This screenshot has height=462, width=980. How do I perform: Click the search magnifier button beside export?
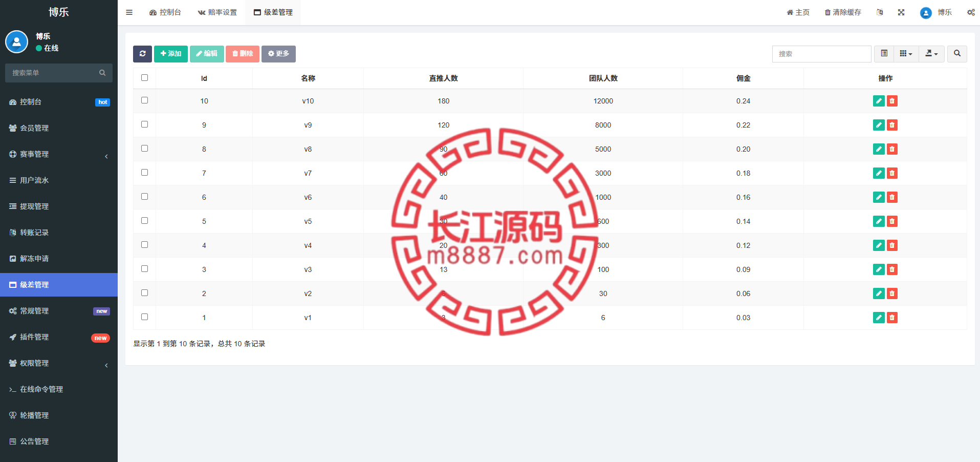pyautogui.click(x=957, y=54)
